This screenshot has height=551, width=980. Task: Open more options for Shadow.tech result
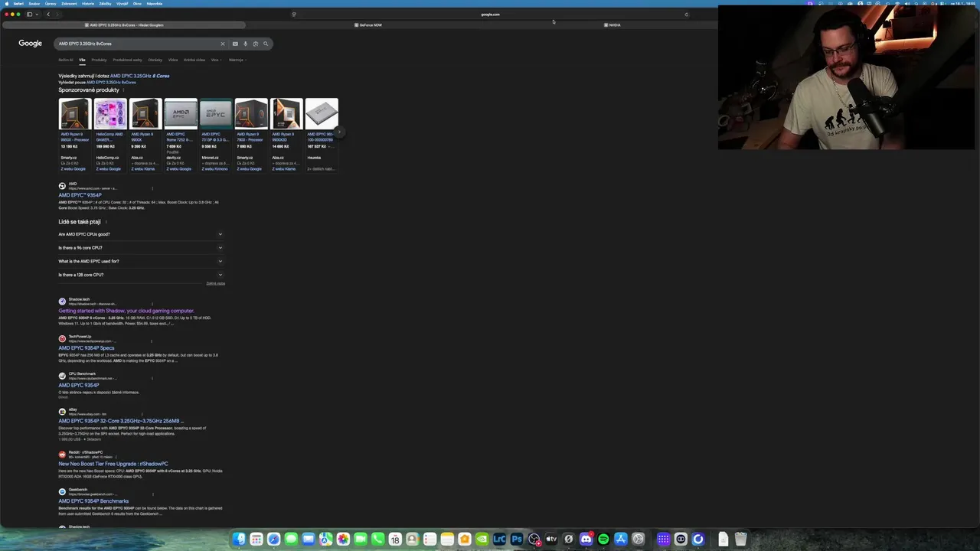[x=152, y=304]
